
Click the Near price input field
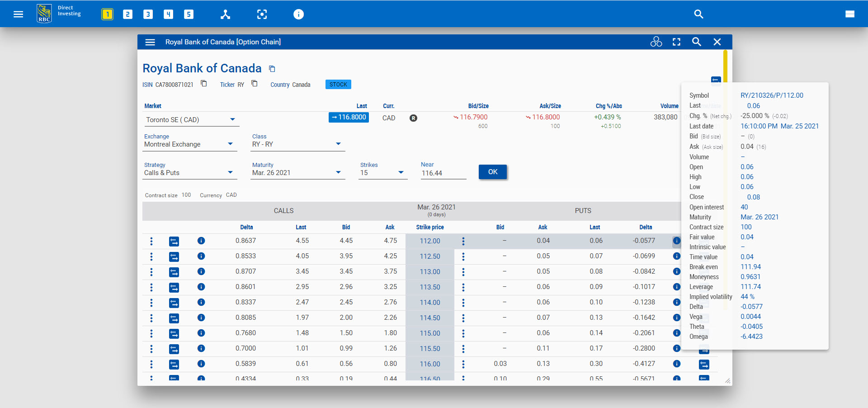(x=443, y=173)
